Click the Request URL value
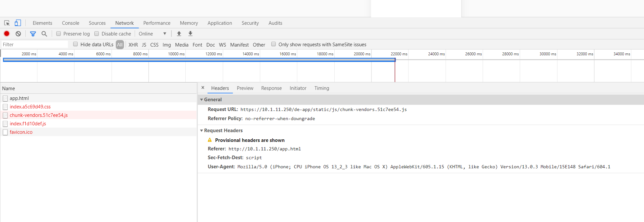 click(324, 109)
